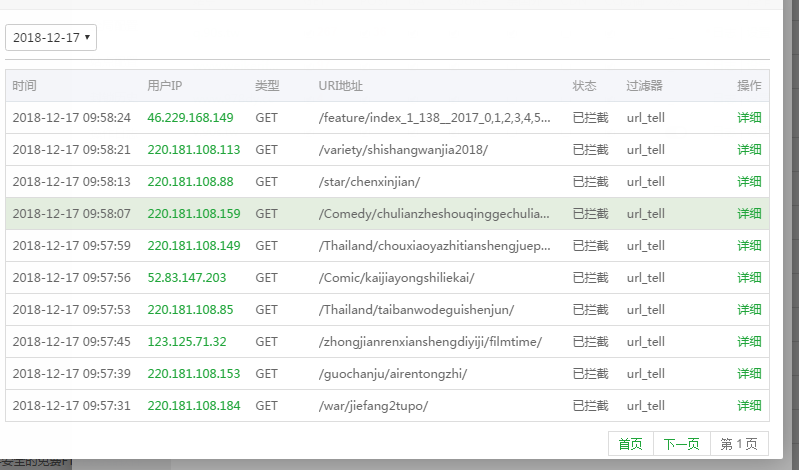Select URI /Comic/kaijiayongshiliekai/
Screen dimensions: 799x470
tap(396, 278)
